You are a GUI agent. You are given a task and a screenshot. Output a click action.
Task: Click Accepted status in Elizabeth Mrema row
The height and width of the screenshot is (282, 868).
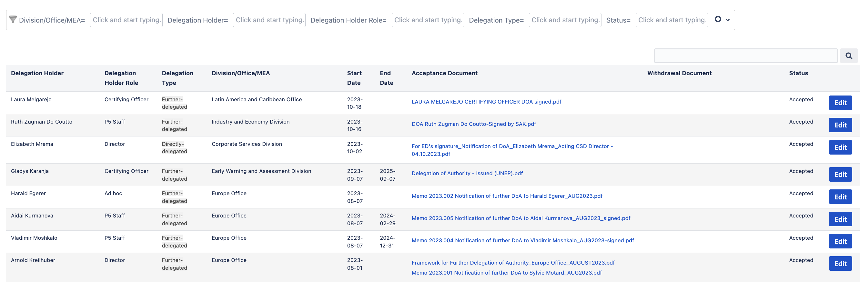coord(801,144)
